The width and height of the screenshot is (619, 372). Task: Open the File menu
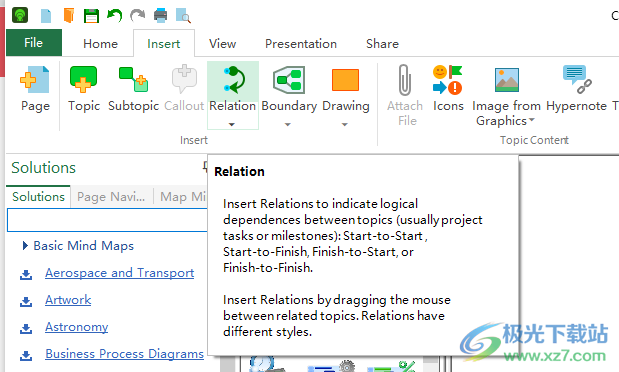pos(34,43)
